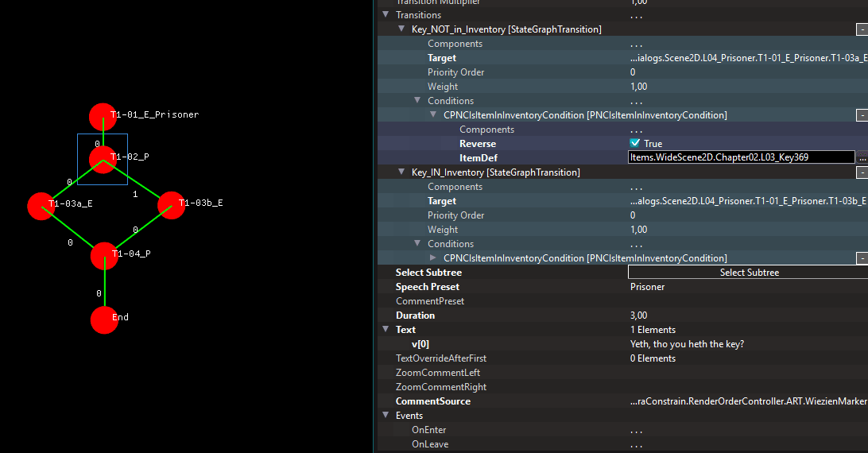
Task: Click the CommentSource value WiezienMarker
Action: coord(749,401)
